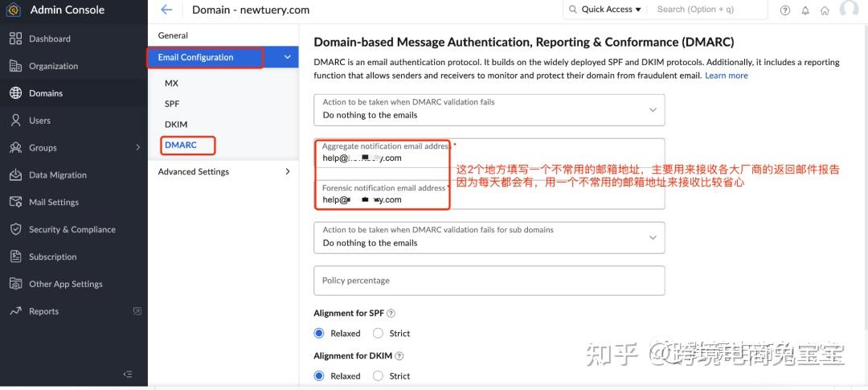Click the notifications bell icon
Screen dimensions: 868x390
tap(805, 10)
